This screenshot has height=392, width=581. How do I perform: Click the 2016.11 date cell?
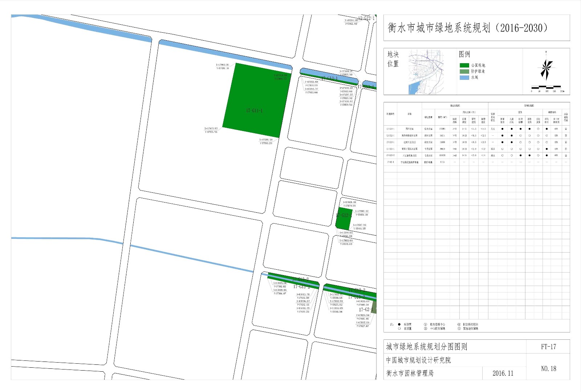503,373
